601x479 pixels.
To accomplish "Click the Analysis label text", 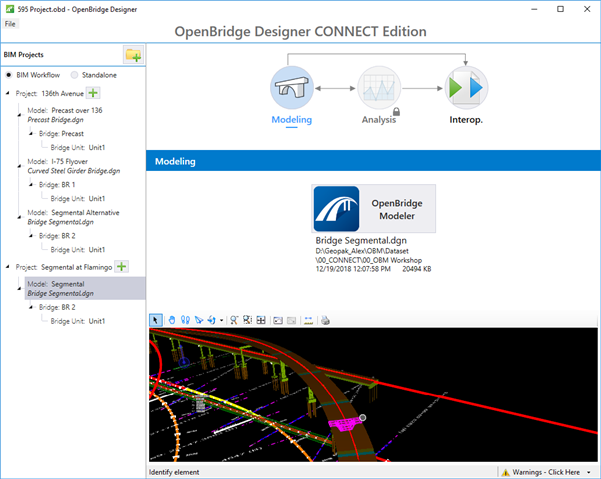I will (379, 120).
